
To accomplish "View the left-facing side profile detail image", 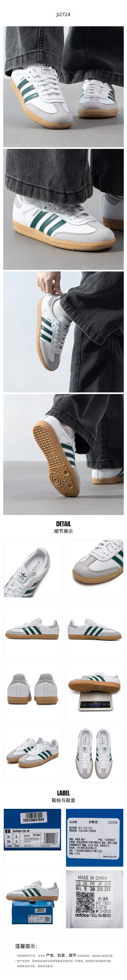I will pyautogui.click(x=33, y=630).
